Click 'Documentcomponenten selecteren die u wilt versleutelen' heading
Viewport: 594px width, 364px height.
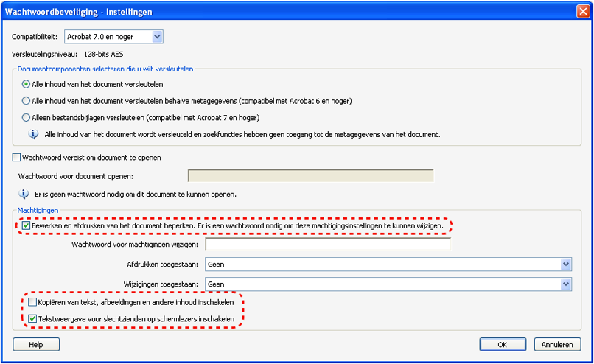point(105,69)
